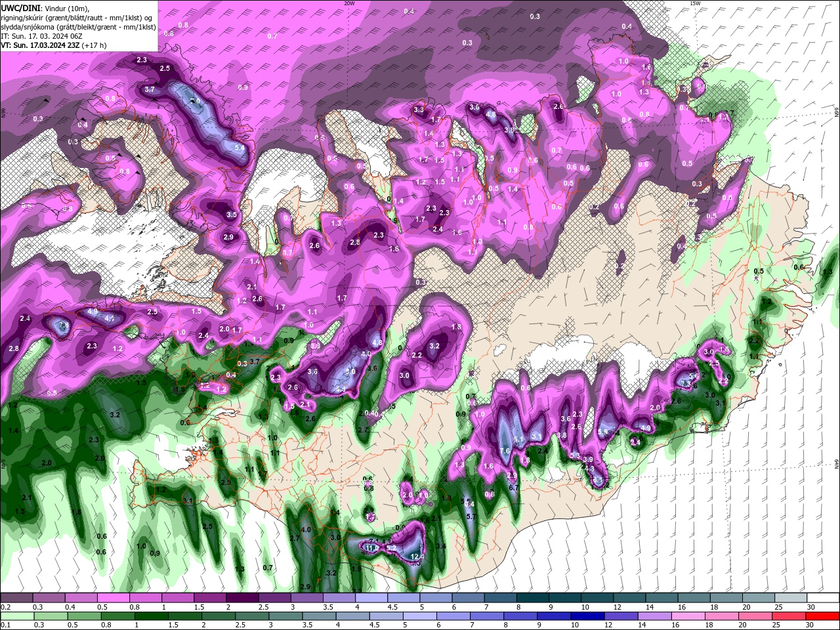
Task: Click the dark green 1 rain scale swatch
Action: tap(151, 616)
